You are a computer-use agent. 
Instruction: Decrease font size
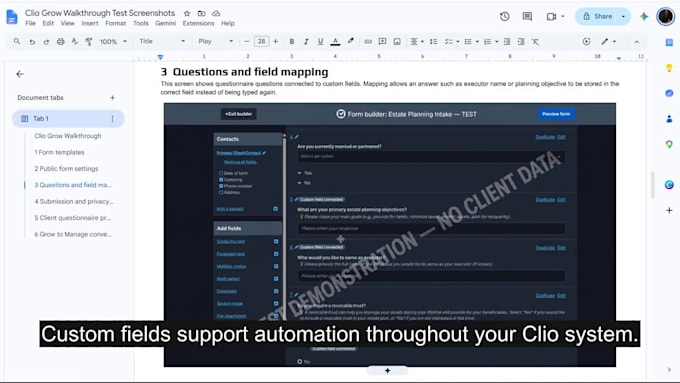pos(246,42)
